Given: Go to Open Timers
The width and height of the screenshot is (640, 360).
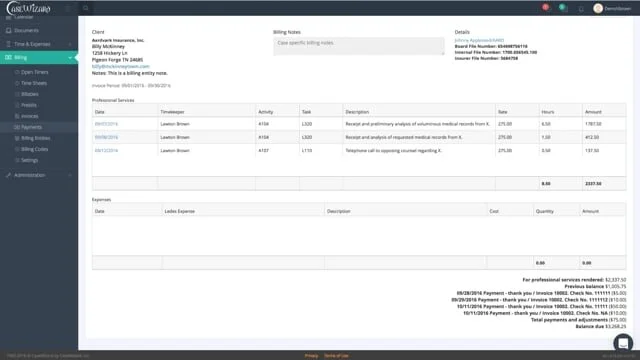Looking at the screenshot, I should click(x=35, y=72).
